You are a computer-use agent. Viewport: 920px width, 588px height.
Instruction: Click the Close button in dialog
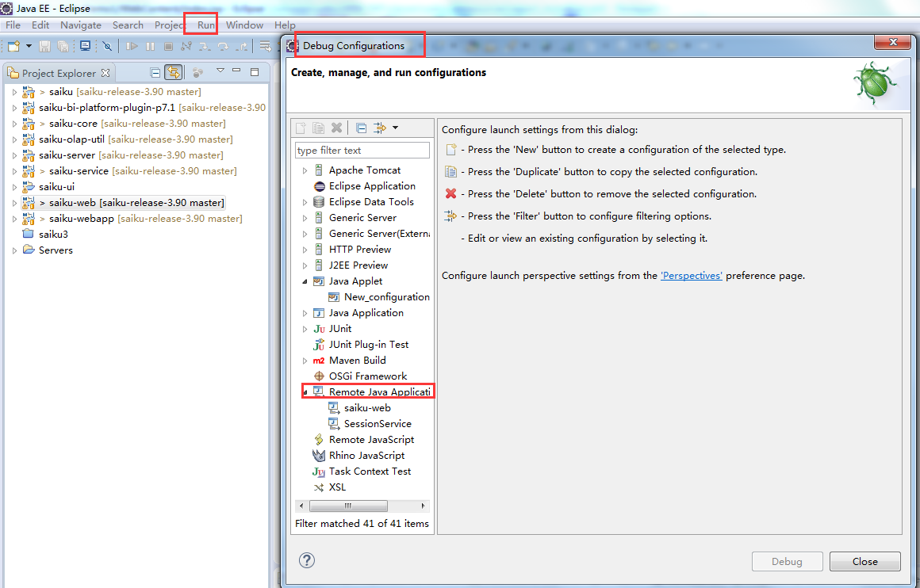click(x=864, y=561)
